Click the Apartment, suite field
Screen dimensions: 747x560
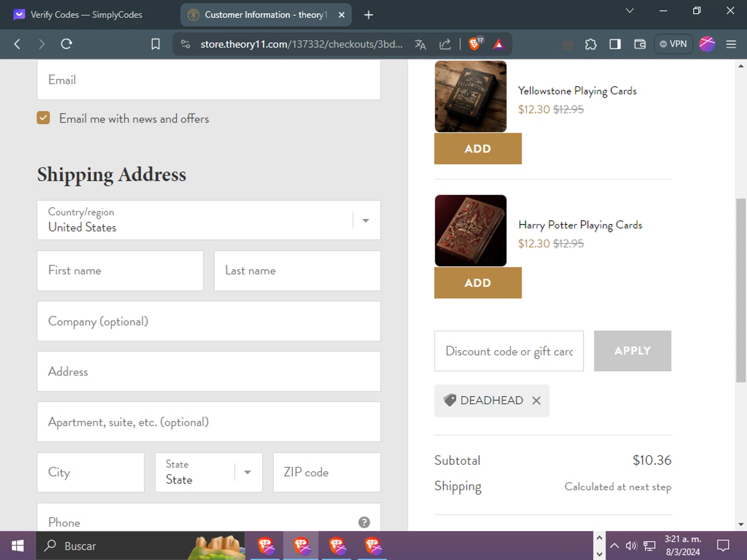(x=209, y=422)
